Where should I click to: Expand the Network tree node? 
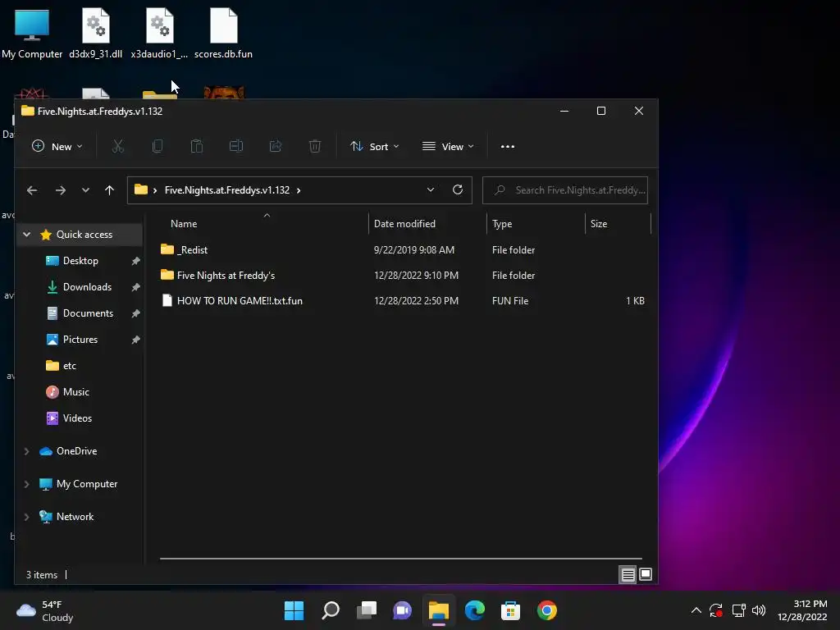click(x=27, y=517)
